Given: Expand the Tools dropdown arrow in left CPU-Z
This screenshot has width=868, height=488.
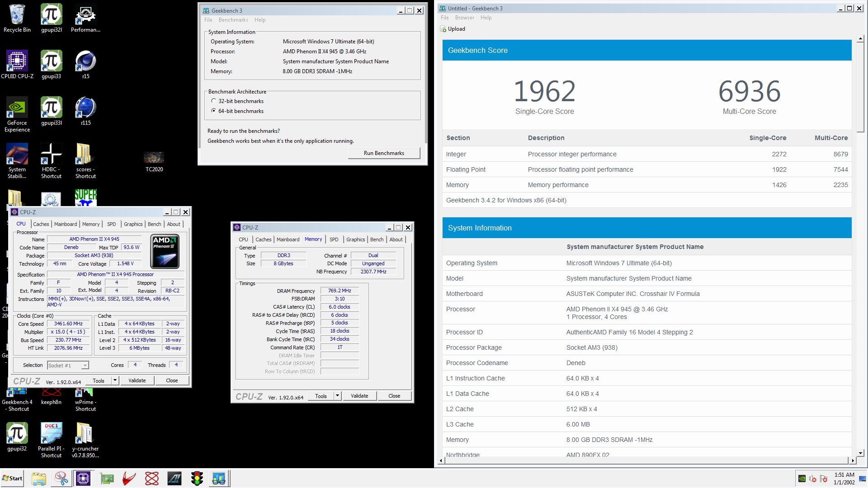Looking at the screenshot, I should click(115, 380).
